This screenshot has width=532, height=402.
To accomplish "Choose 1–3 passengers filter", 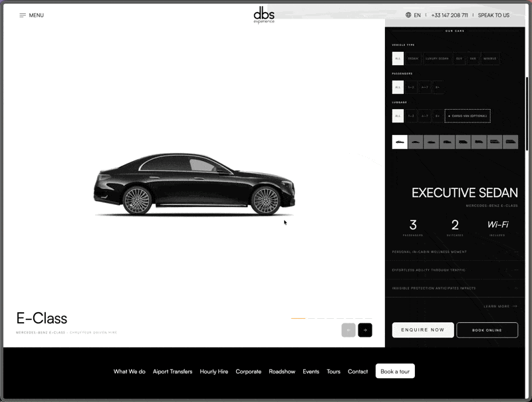I will [x=411, y=87].
